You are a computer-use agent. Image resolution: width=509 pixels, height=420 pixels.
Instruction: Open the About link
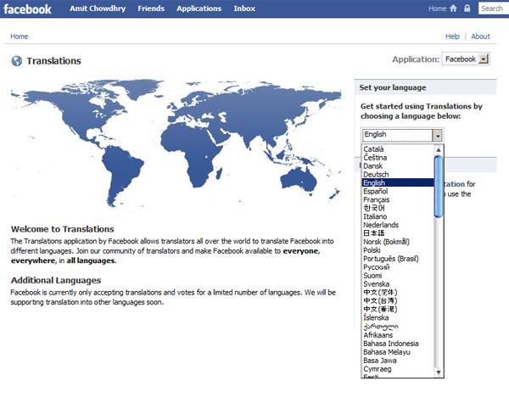tap(480, 36)
